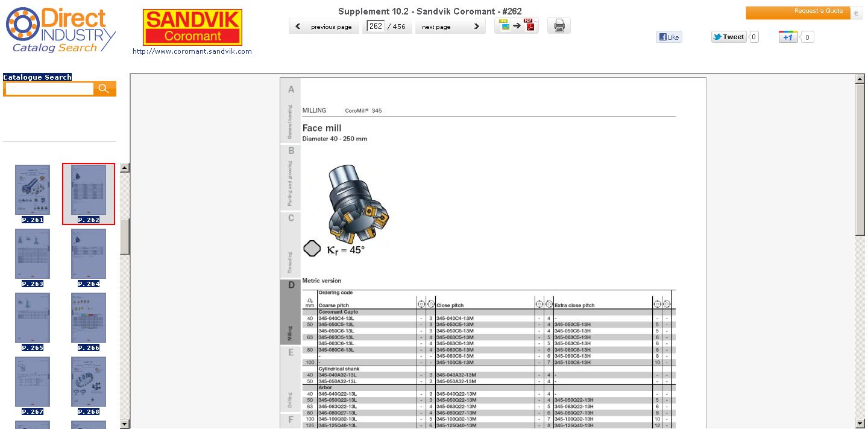Focus the page number field showing 262
This screenshot has width=868, height=429.
(x=376, y=27)
